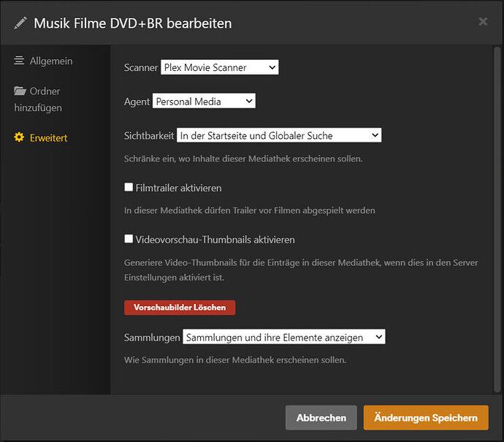Select the Erweitert section label
Screen dimensions: 504x442
pos(49,137)
